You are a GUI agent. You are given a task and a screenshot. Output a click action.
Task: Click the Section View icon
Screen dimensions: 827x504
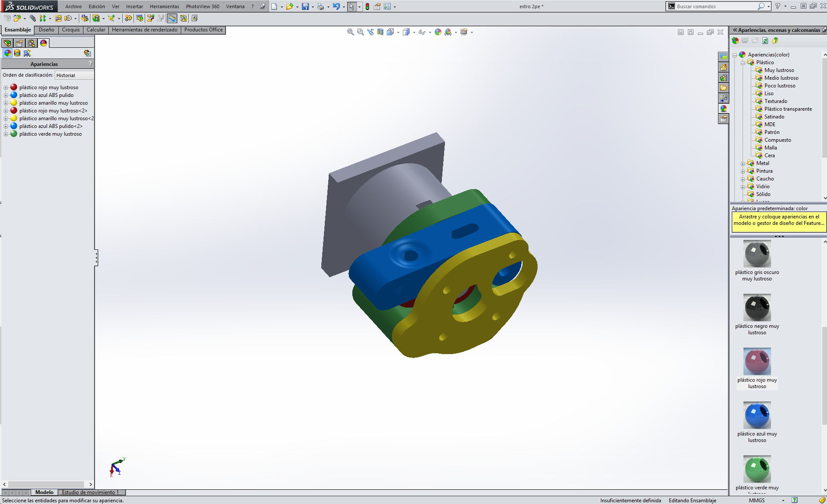tap(380, 32)
